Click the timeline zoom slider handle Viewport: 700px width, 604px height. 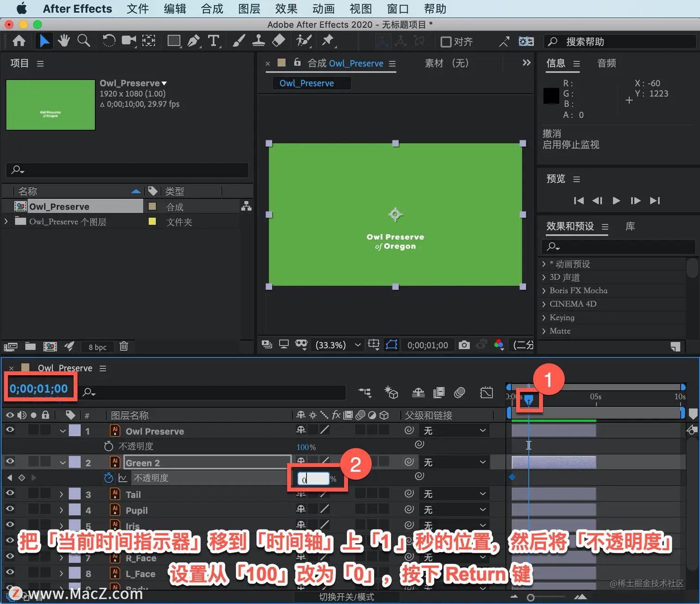click(531, 598)
